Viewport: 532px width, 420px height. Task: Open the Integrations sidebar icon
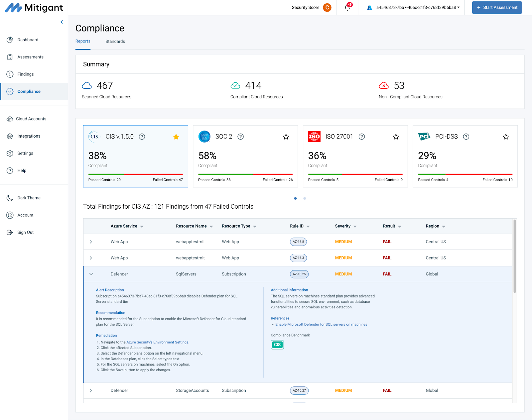pyautogui.click(x=10, y=136)
